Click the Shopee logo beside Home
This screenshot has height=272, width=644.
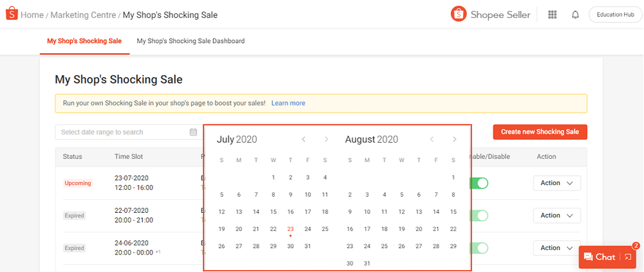coord(11,14)
